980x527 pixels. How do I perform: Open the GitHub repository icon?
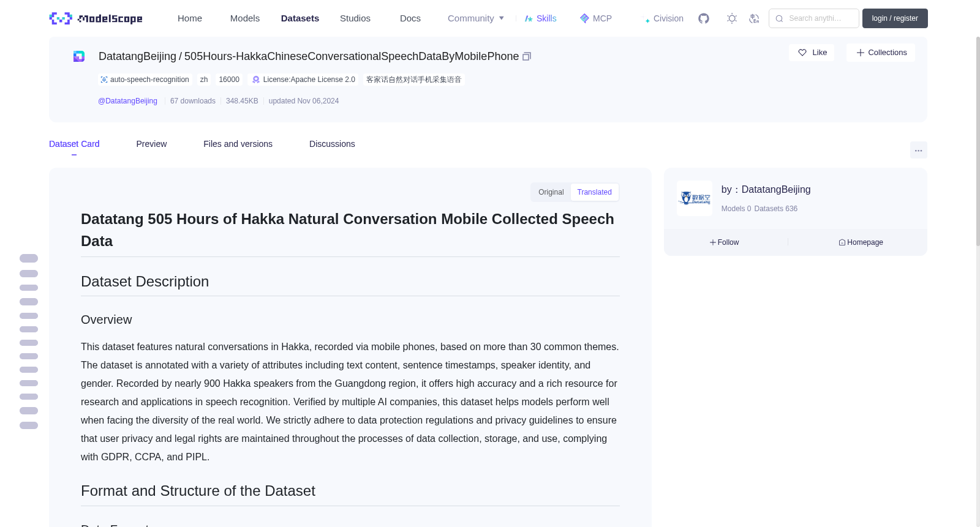click(704, 18)
